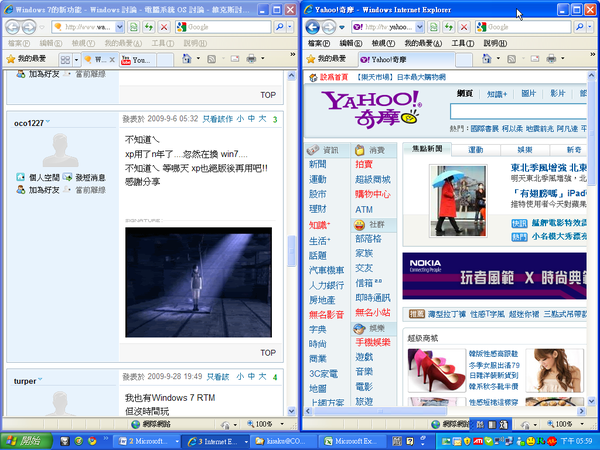Open the 檔案 menu in the left IE window
This screenshot has height=450, width=600.
click(19, 43)
